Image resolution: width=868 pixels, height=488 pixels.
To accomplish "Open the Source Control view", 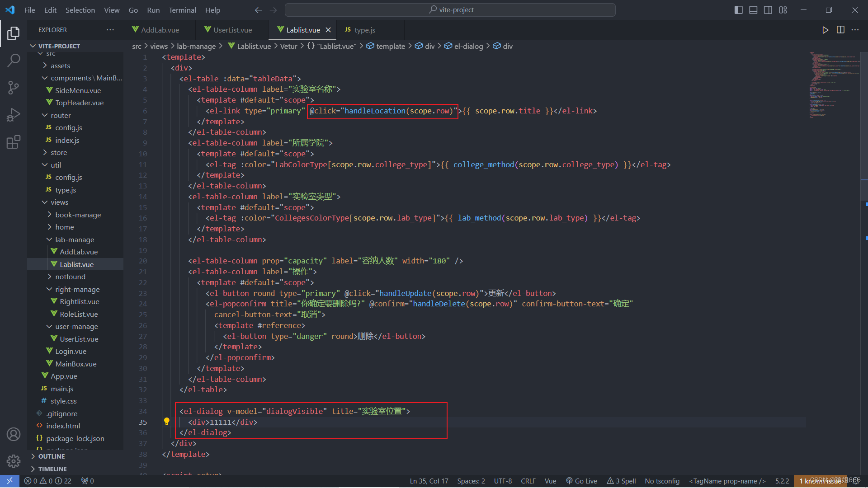I will (14, 87).
